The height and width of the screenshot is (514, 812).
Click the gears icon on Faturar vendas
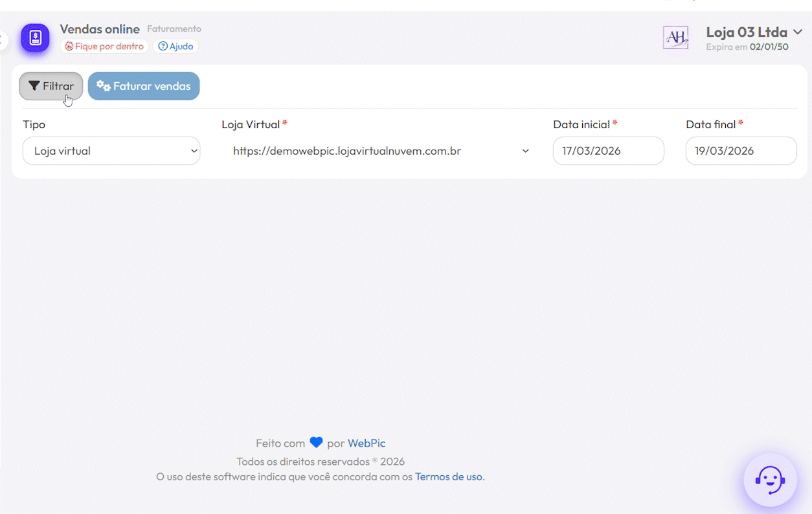coord(104,85)
